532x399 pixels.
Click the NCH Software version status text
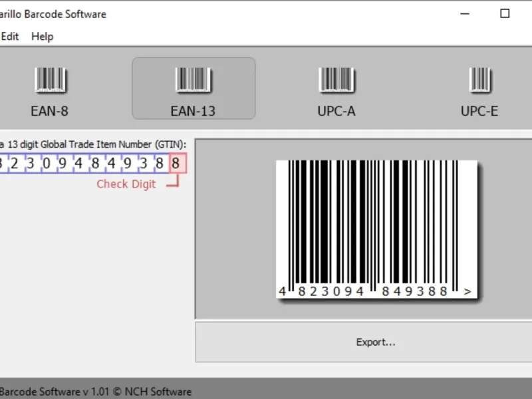pos(96,392)
